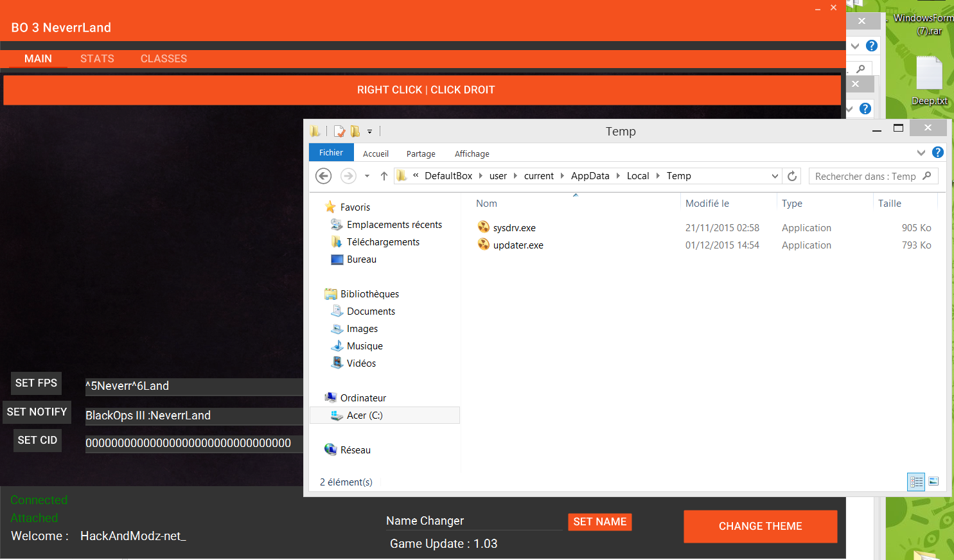Screen dimensions: 954x560
Task: Focus the ^5Neverr^6Land text field
Action: (194, 386)
